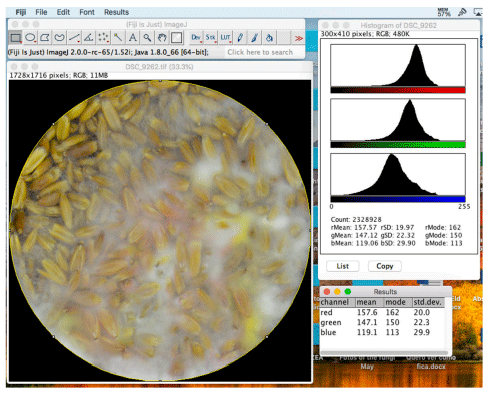
Task: Select the Paintbrush tool
Action: pos(255,38)
